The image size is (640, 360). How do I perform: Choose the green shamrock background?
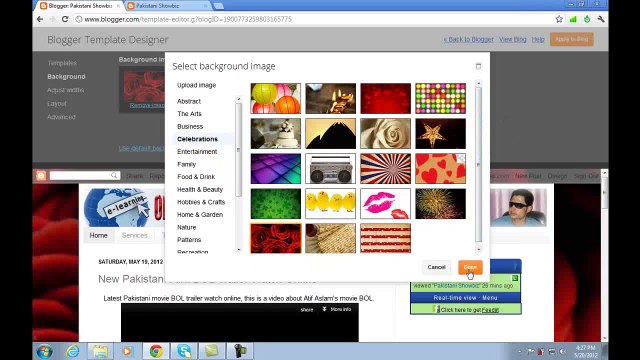(x=276, y=203)
